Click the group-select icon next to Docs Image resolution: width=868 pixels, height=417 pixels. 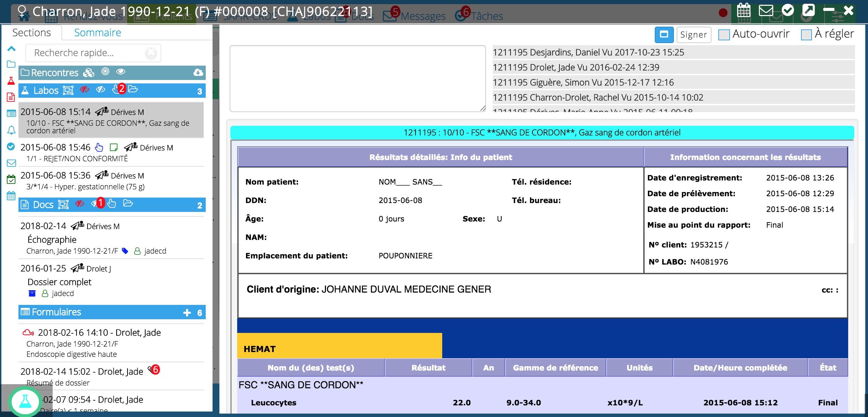64,204
